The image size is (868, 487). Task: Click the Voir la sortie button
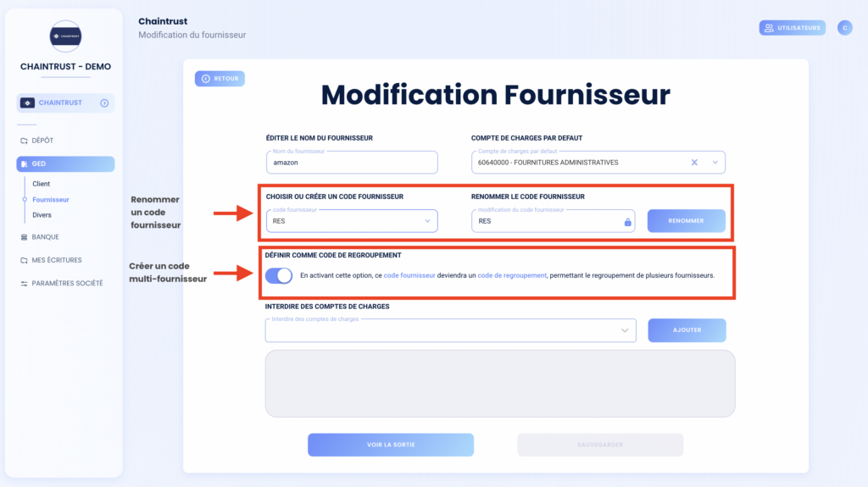[x=391, y=445]
